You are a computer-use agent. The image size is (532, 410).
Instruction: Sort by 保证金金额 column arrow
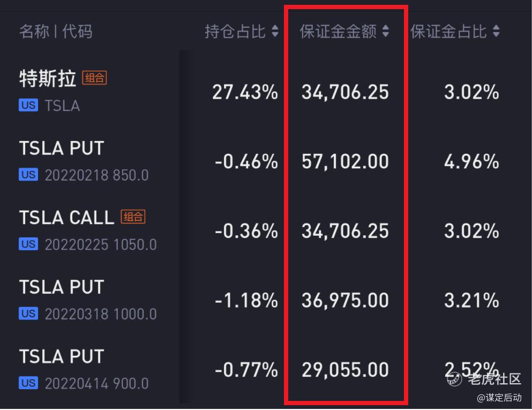[385, 31]
